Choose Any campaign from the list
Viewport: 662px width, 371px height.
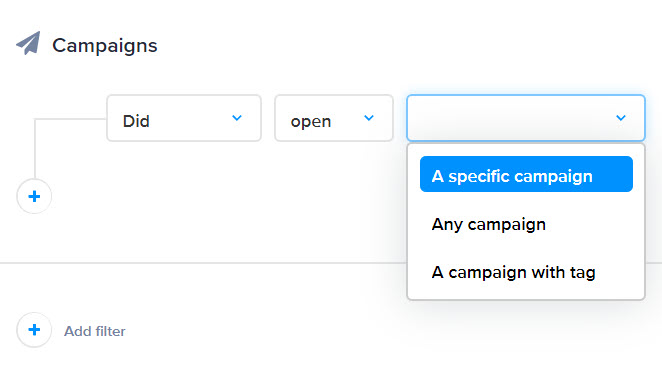[488, 224]
